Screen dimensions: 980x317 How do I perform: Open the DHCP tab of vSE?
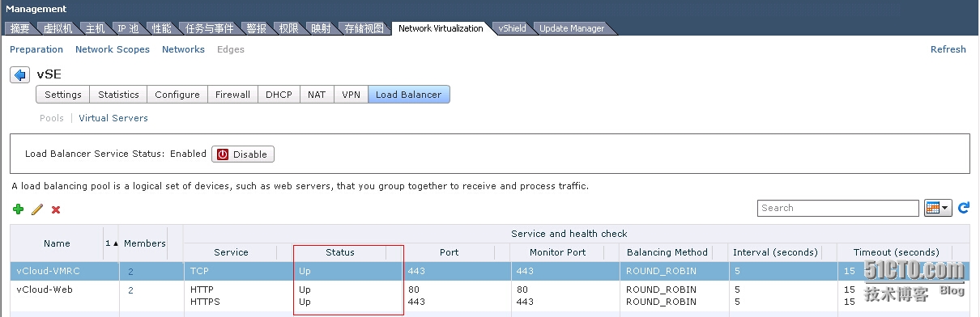point(279,95)
